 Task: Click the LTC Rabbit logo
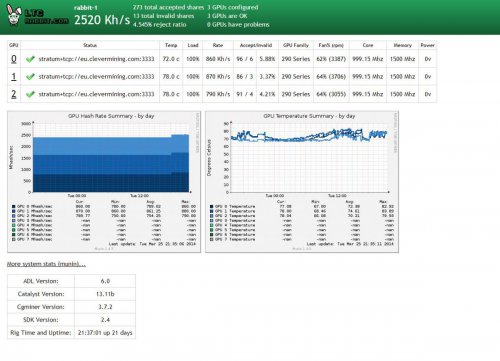pos(37,15)
